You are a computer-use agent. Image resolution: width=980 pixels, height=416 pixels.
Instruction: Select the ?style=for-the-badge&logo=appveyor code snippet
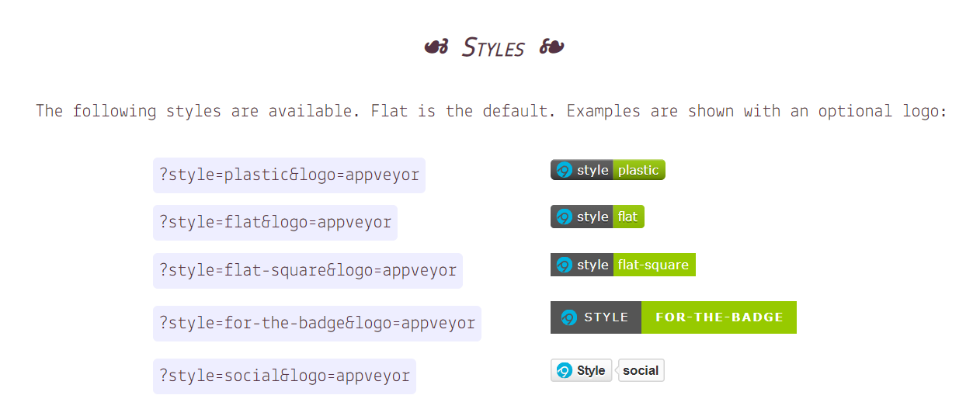point(317,324)
